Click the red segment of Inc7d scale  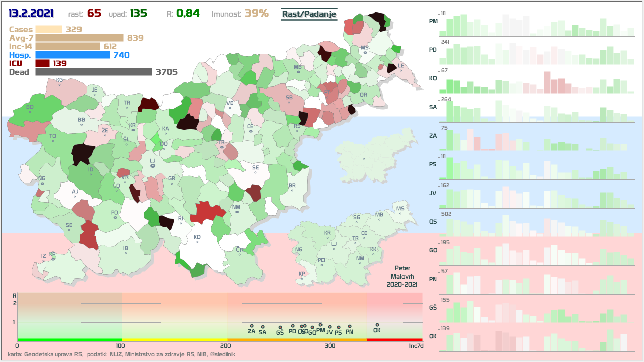point(394,340)
